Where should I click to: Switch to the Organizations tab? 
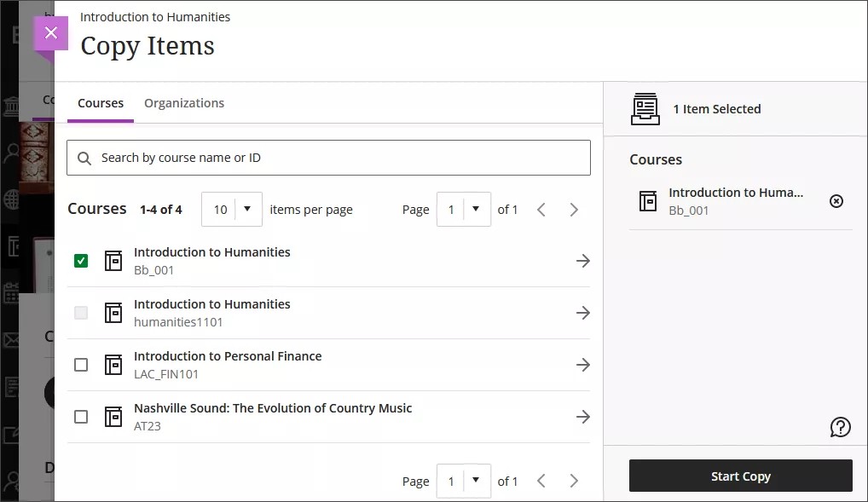[x=184, y=102]
